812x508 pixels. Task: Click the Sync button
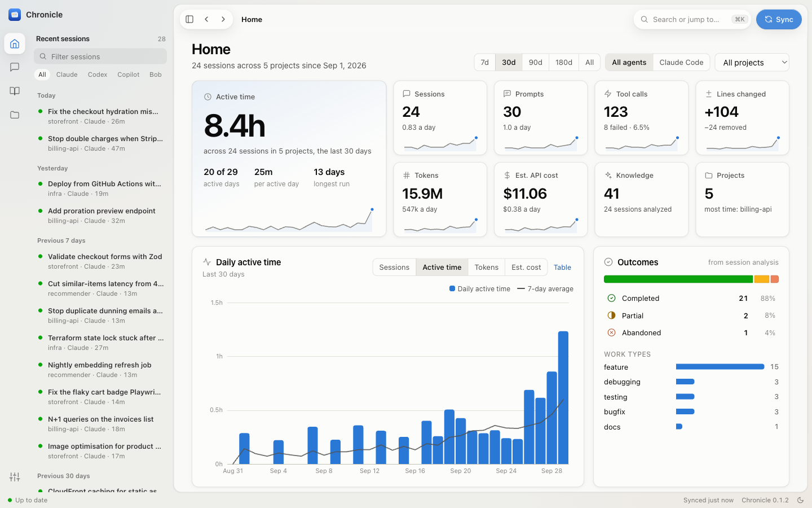tap(779, 19)
